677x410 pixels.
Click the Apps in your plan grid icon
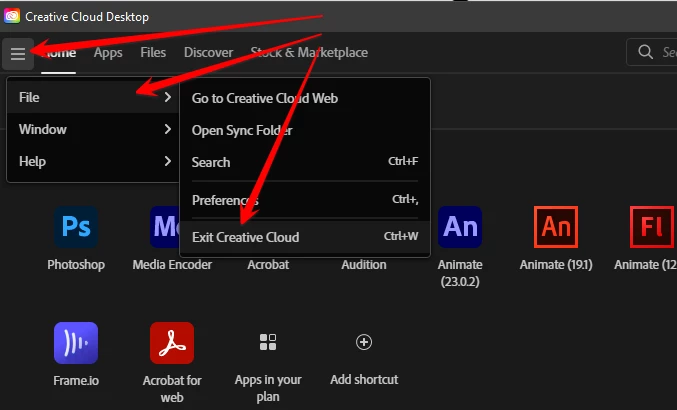click(268, 342)
